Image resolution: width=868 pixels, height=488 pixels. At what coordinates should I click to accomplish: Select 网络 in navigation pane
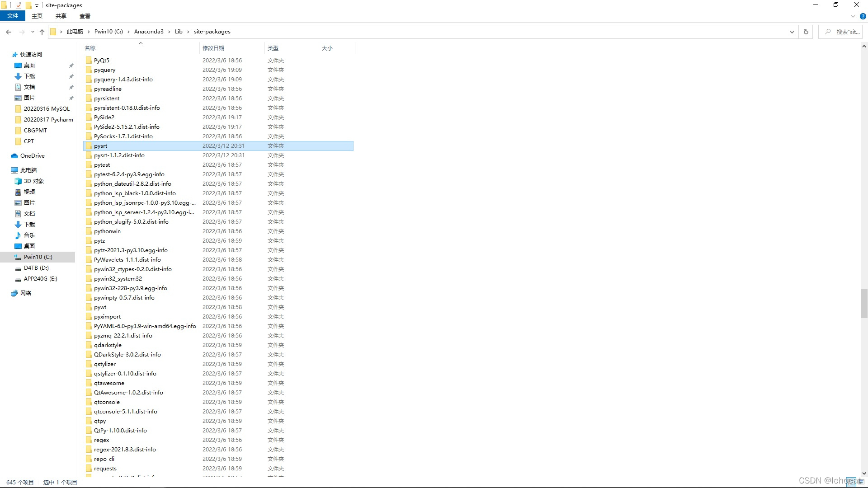(26, 293)
